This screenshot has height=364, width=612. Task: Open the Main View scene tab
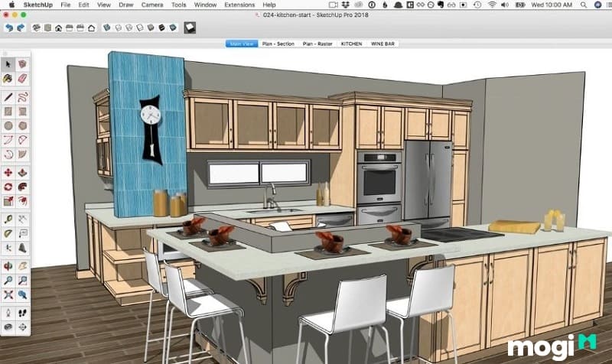pyautogui.click(x=242, y=44)
